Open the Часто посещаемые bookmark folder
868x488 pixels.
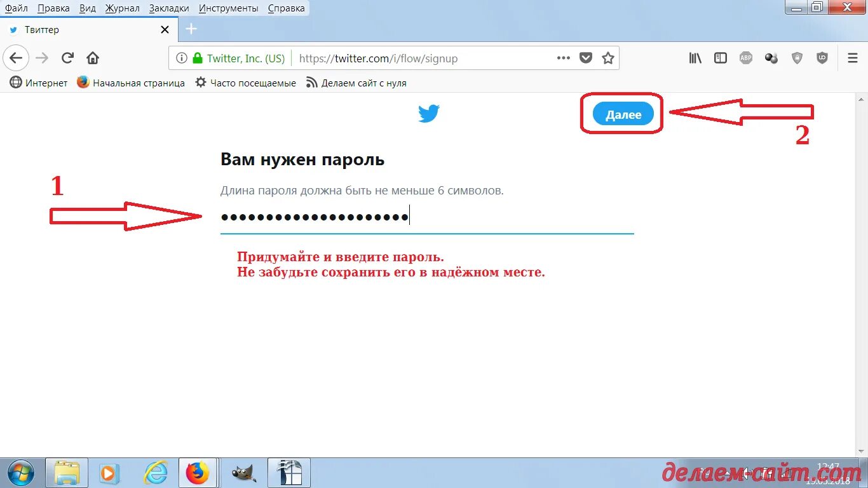(245, 83)
